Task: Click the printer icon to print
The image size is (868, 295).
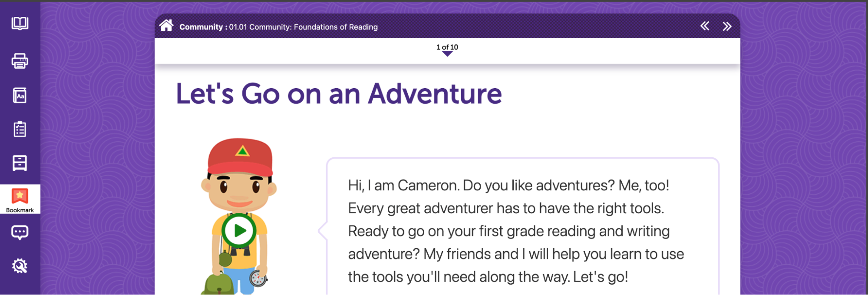Action: [20, 61]
